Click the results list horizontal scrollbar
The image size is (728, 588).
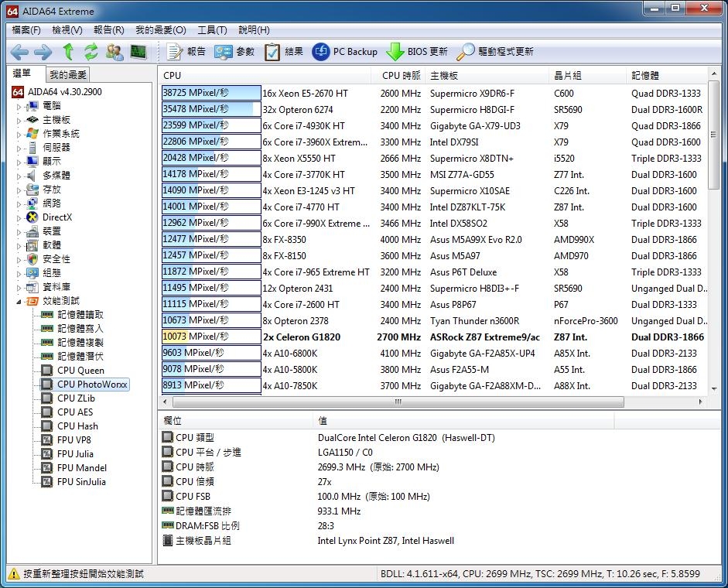pos(398,402)
